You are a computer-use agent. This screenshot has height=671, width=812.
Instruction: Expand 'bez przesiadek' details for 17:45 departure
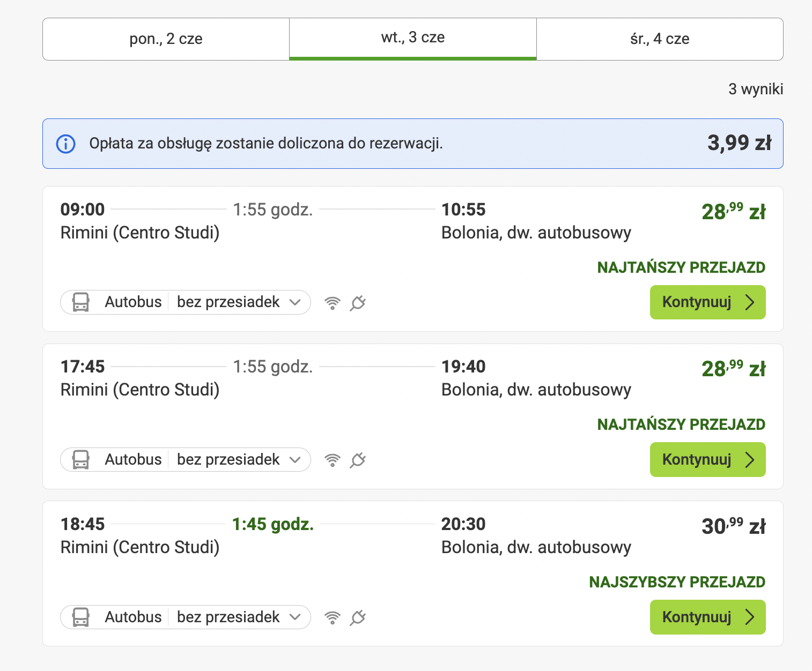tap(239, 459)
